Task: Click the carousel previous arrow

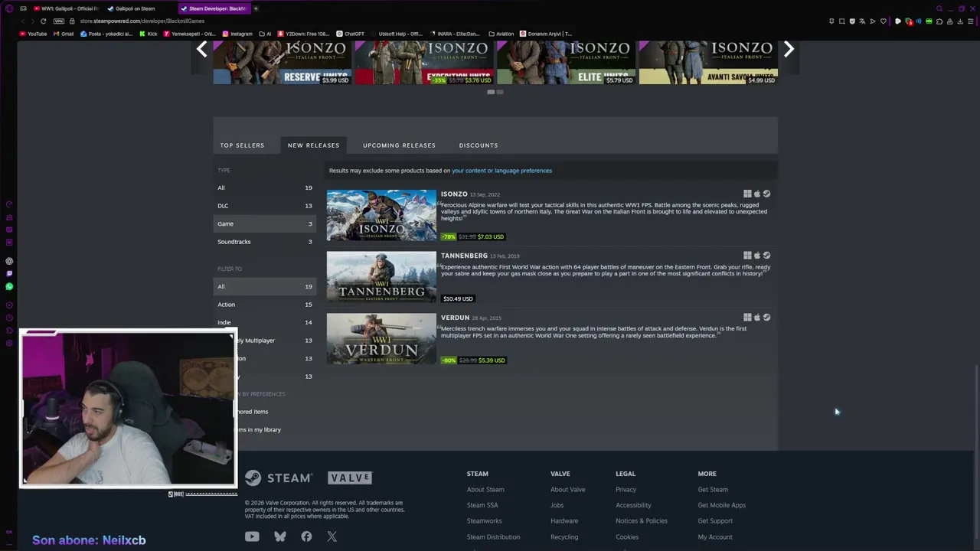Action: (201, 50)
